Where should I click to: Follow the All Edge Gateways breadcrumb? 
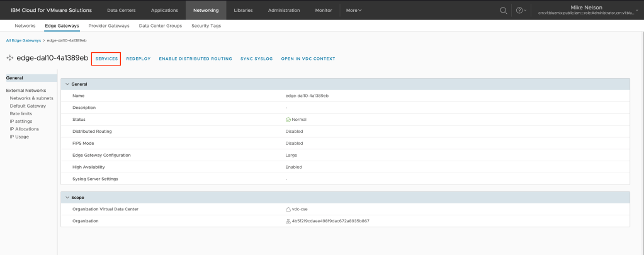23,40
